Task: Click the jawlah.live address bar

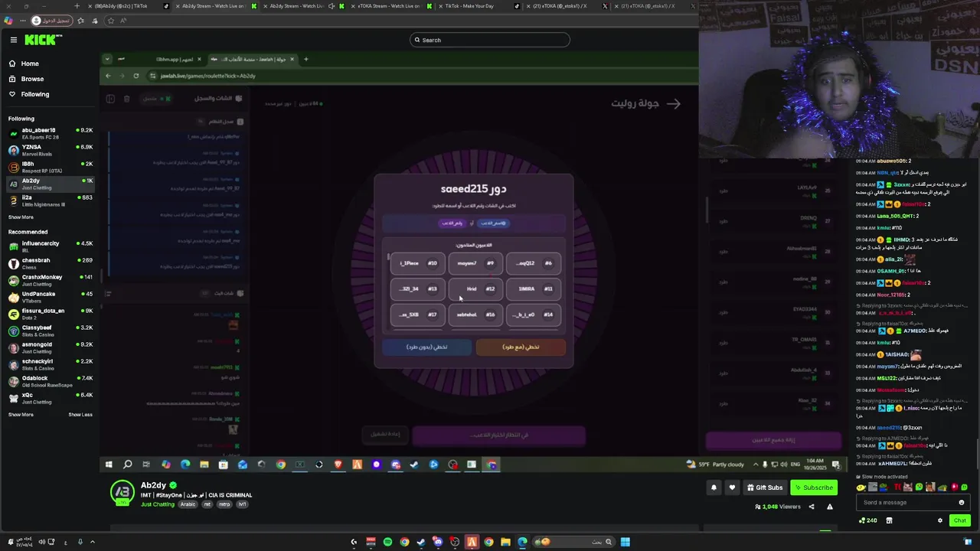Action: click(421, 76)
